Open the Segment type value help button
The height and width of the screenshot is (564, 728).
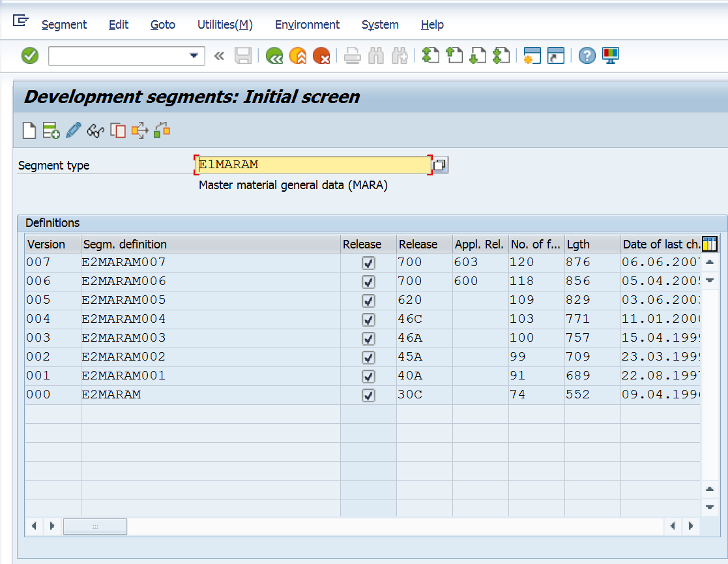point(440,165)
